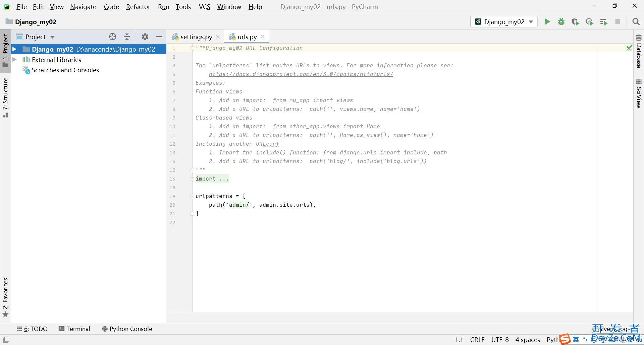Open concurrency diagram run icon

pyautogui.click(x=604, y=22)
